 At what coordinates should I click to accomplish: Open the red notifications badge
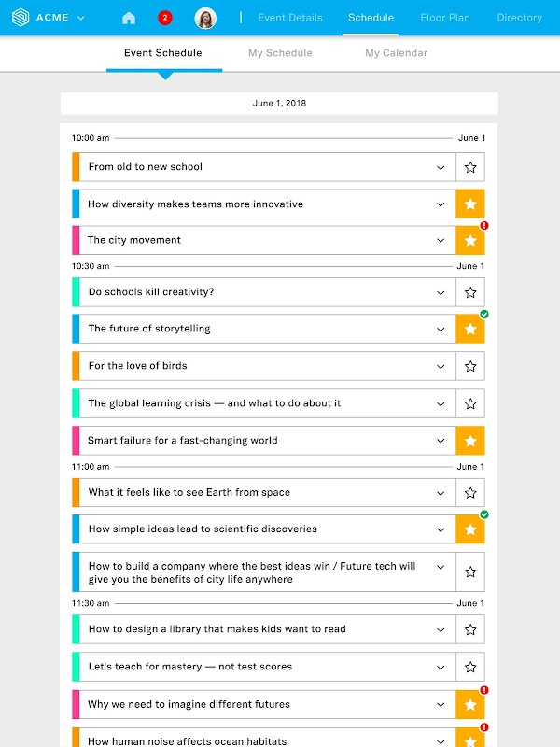[x=165, y=18]
